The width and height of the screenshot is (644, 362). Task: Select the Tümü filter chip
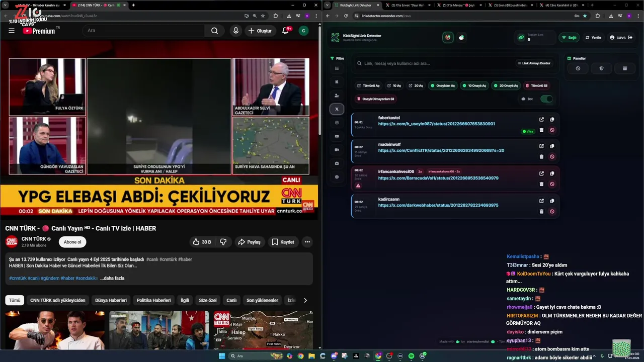click(15, 300)
